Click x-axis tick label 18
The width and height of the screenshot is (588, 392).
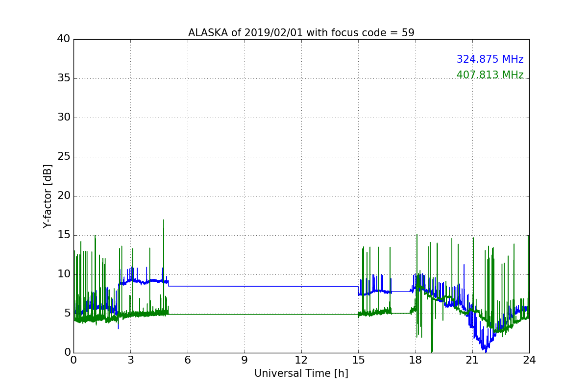[415, 360]
